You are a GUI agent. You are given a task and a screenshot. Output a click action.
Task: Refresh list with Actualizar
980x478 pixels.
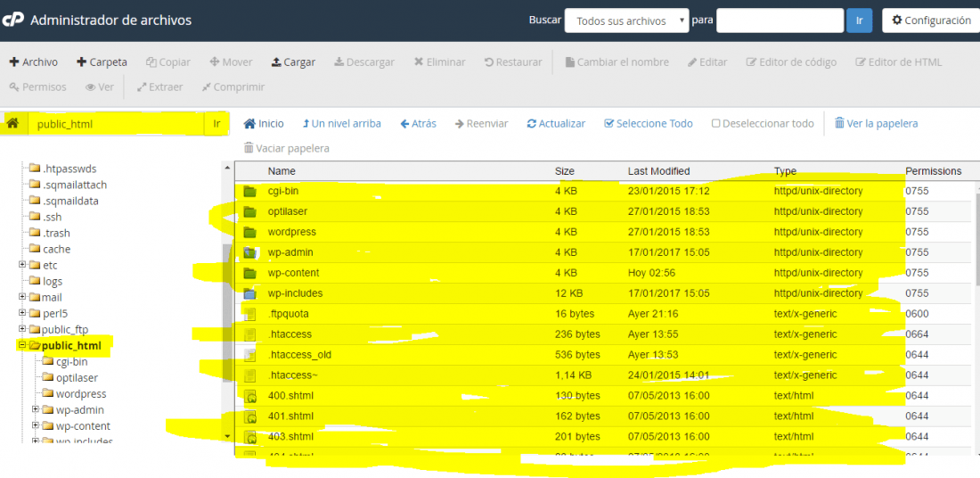(556, 123)
